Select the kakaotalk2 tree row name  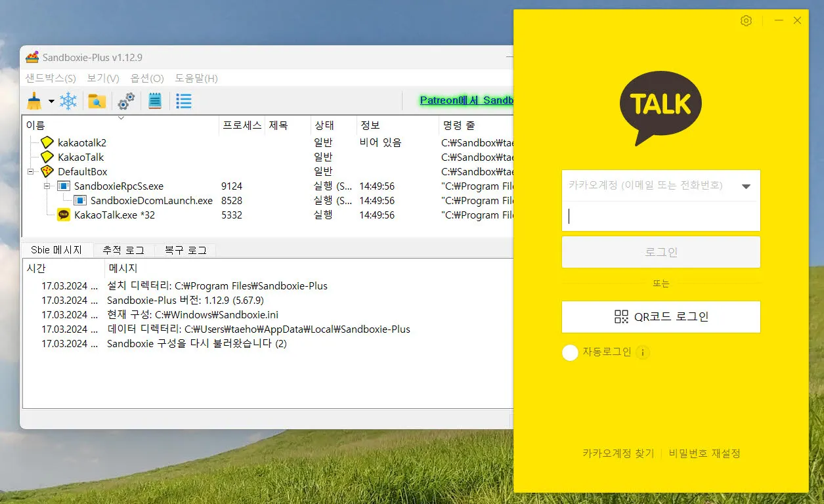click(x=81, y=142)
